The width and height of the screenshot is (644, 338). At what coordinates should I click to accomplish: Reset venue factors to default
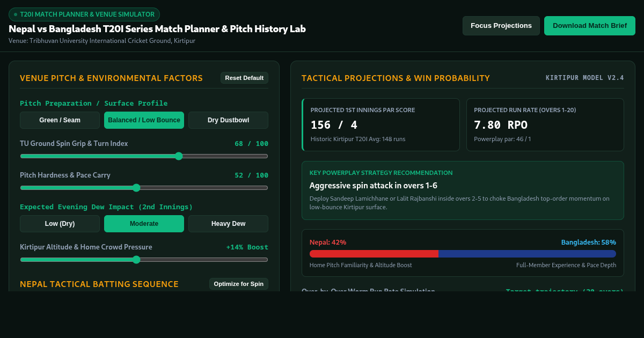pyautogui.click(x=244, y=78)
